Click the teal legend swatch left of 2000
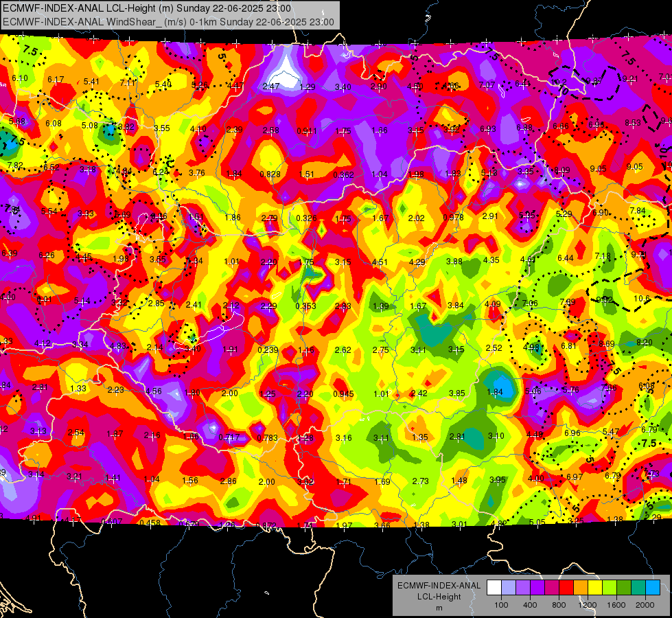The width and height of the screenshot is (672, 618). coord(638,588)
